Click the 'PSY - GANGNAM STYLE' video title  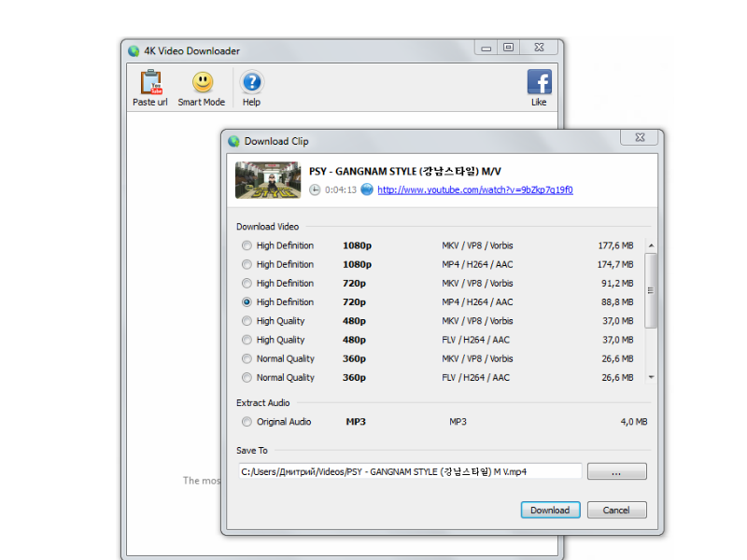(405, 172)
